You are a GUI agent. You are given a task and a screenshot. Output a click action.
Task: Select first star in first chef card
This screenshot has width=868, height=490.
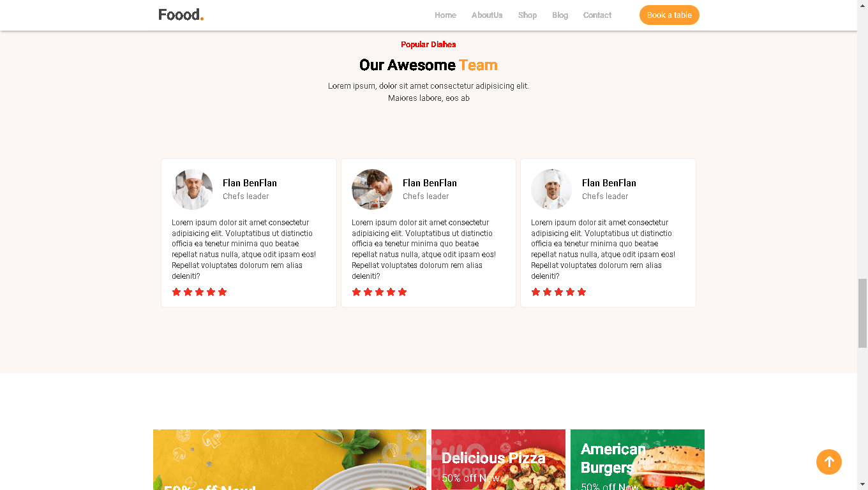pyautogui.click(x=177, y=292)
